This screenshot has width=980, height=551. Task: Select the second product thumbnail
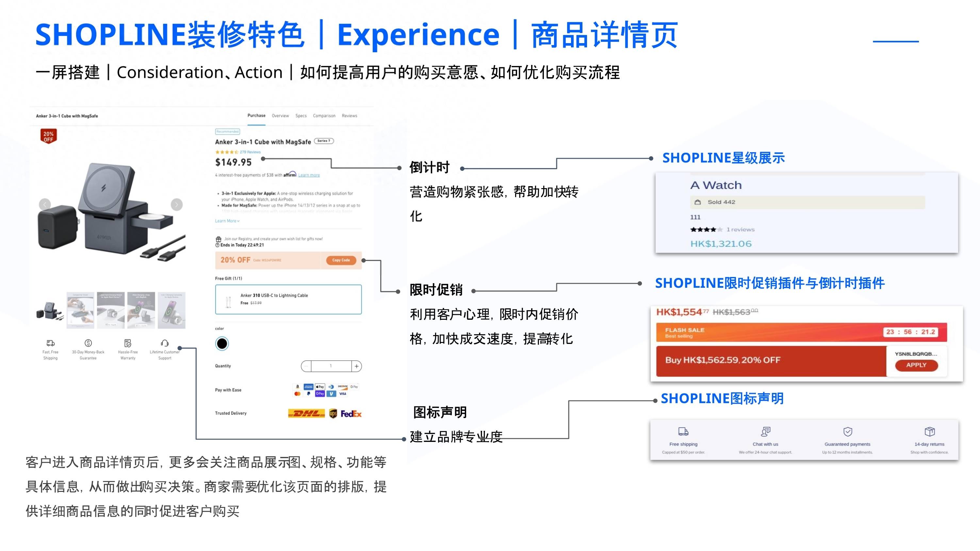pos(80,310)
